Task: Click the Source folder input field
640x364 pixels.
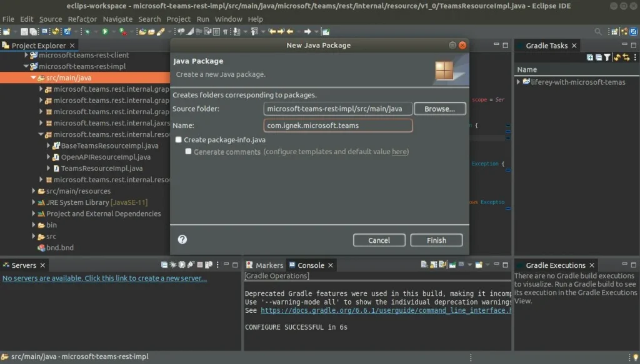Action: 338,109
